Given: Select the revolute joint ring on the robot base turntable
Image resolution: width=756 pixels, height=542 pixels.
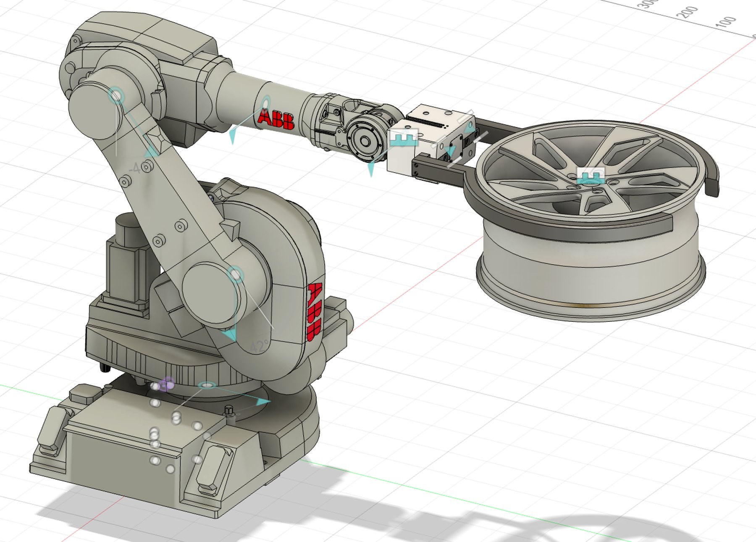Looking at the screenshot, I should tap(207, 385).
